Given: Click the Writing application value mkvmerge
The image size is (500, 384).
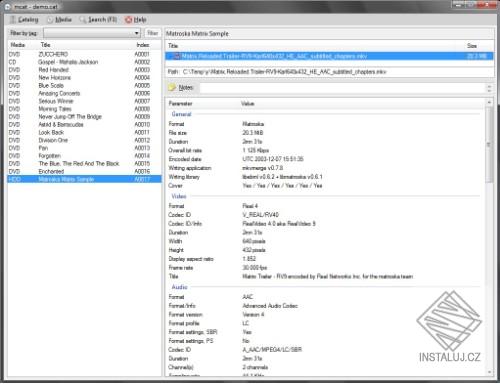Looking at the screenshot, I should [263, 168].
